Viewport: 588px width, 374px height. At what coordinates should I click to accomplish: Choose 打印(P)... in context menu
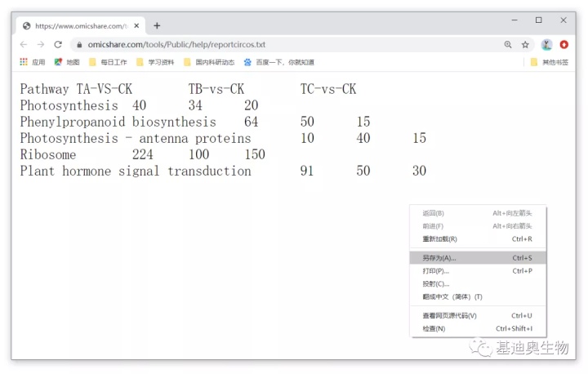pos(478,271)
